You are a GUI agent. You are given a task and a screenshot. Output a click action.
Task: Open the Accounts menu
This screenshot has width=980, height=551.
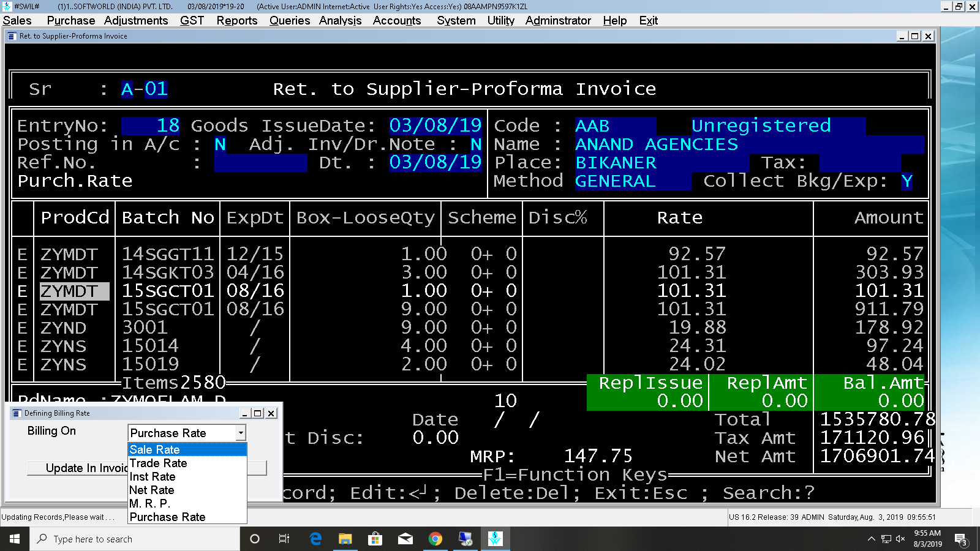tap(397, 20)
